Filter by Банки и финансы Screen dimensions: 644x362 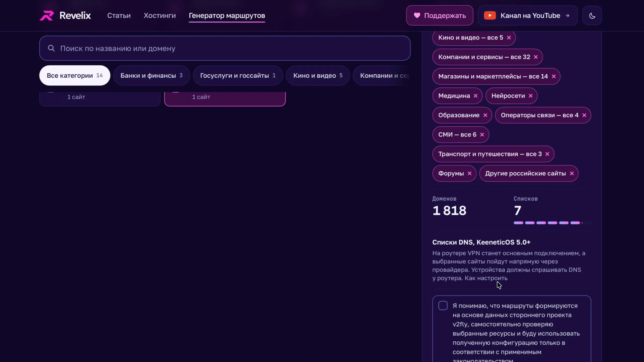tap(151, 75)
